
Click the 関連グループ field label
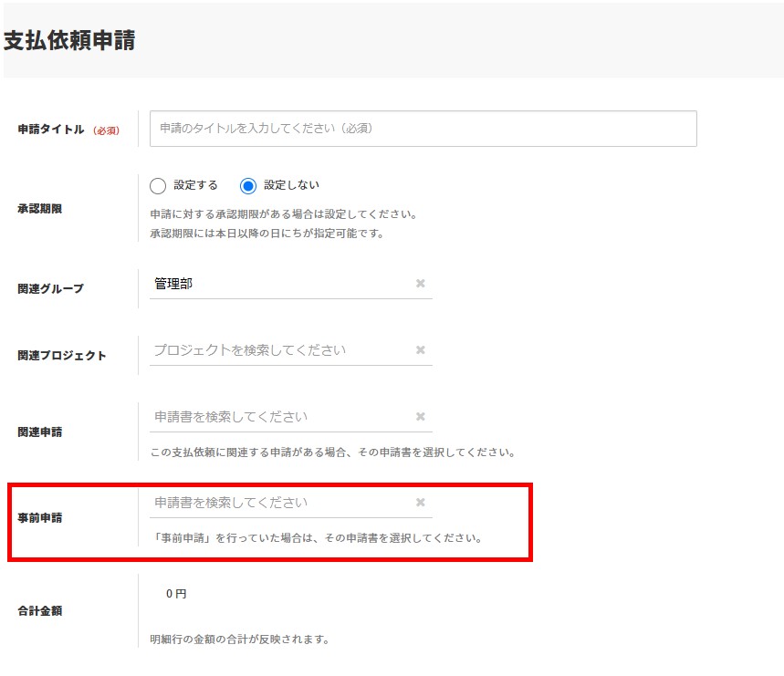(50, 289)
